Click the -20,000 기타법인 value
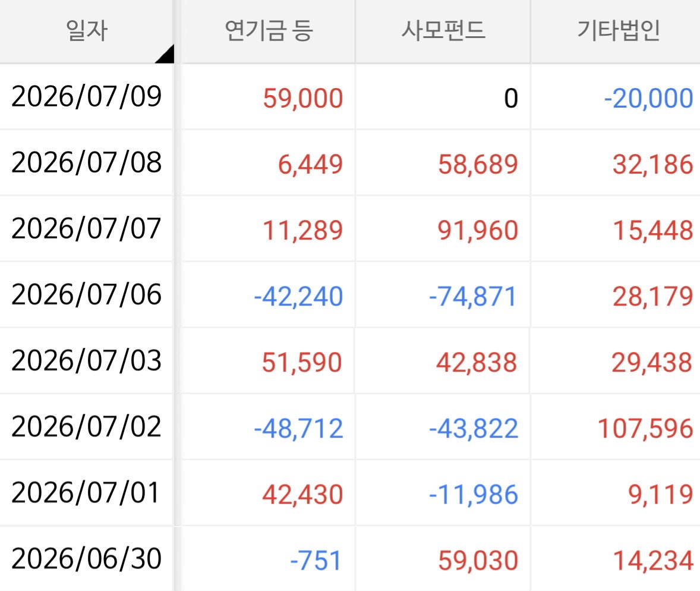 click(x=648, y=98)
